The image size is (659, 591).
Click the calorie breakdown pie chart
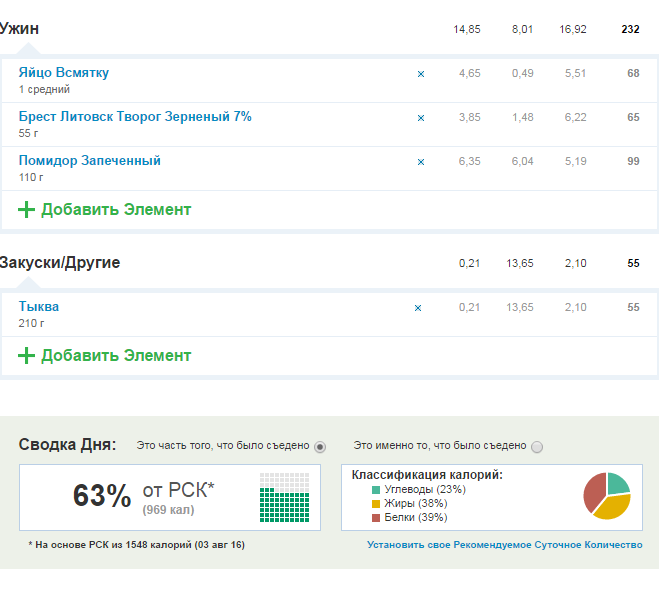(607, 495)
